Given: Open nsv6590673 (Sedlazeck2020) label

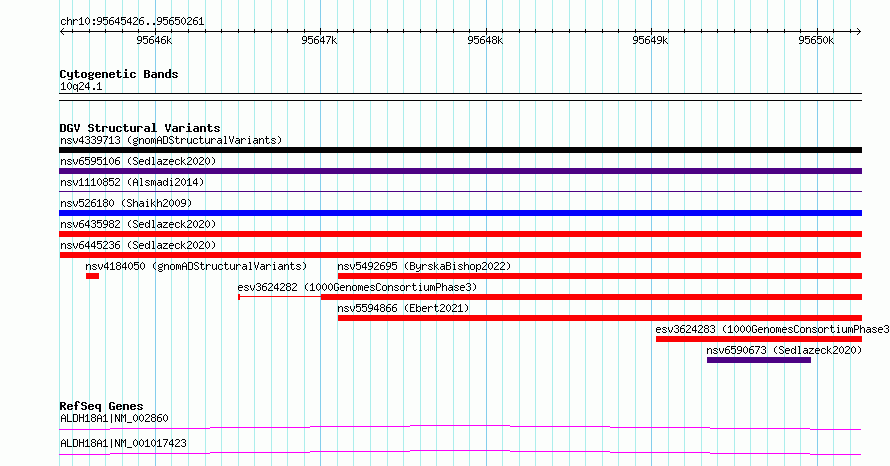Looking at the screenshot, I should click(x=784, y=350).
